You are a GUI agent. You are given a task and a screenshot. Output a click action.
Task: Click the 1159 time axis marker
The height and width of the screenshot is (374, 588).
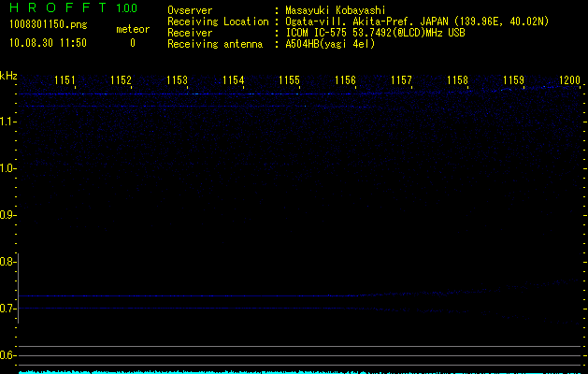coord(514,80)
